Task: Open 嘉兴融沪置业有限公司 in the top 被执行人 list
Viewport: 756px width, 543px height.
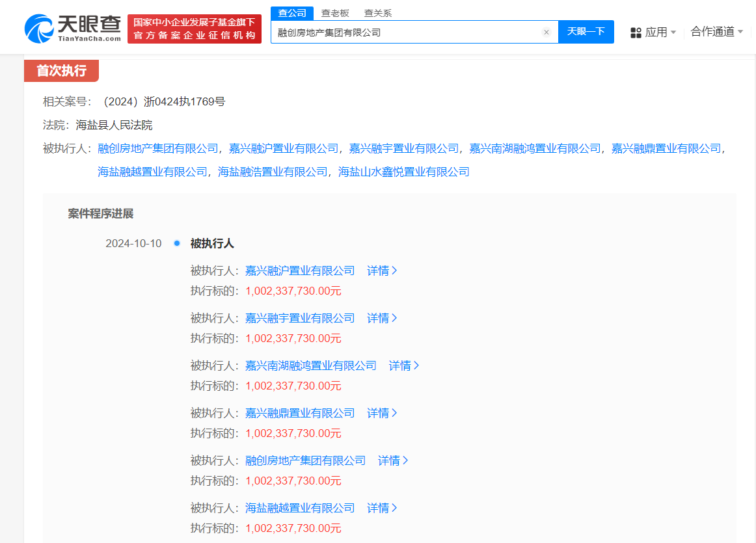Action: point(284,148)
